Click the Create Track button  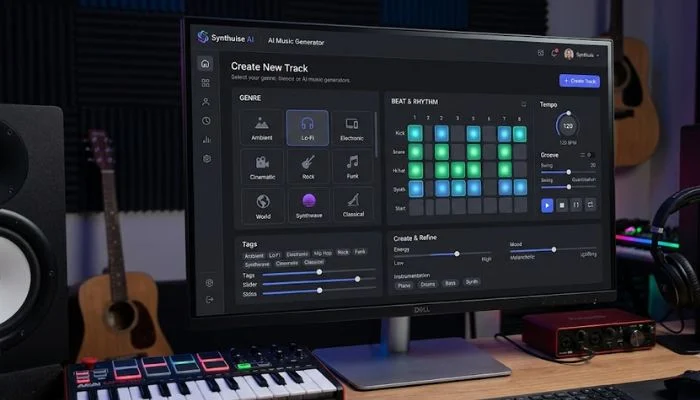pos(579,81)
